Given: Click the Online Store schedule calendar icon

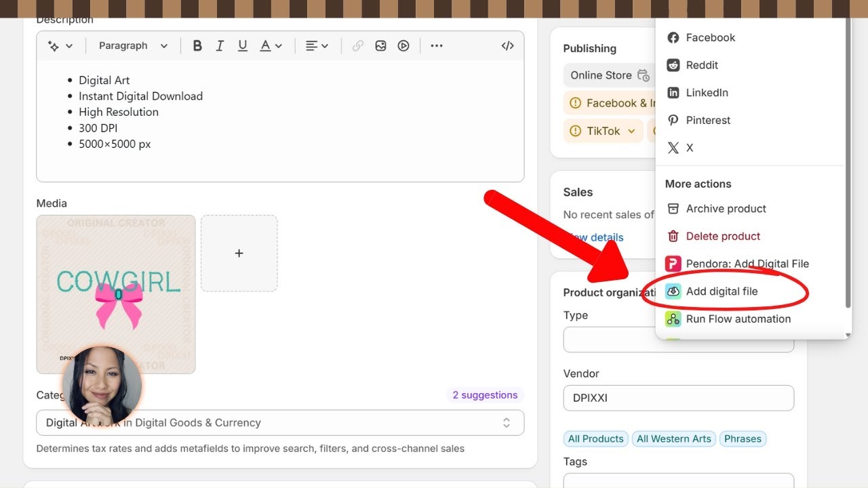Looking at the screenshot, I should point(644,76).
